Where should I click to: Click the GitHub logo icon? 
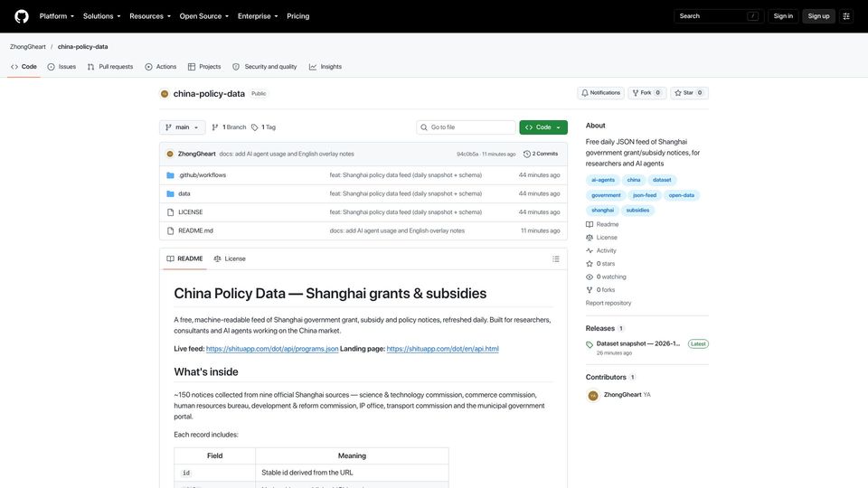tap(22, 16)
